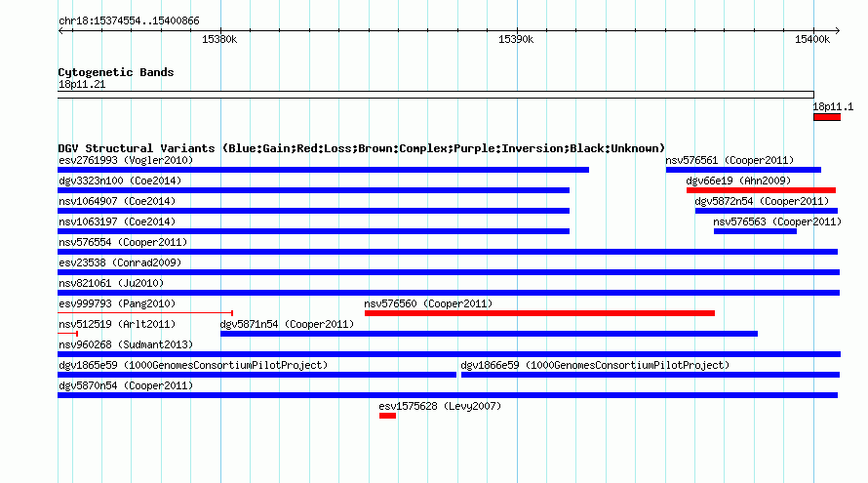868x483 pixels.
Task: Open the nsv576561 (Cooper2011) label
Action: [x=730, y=160]
